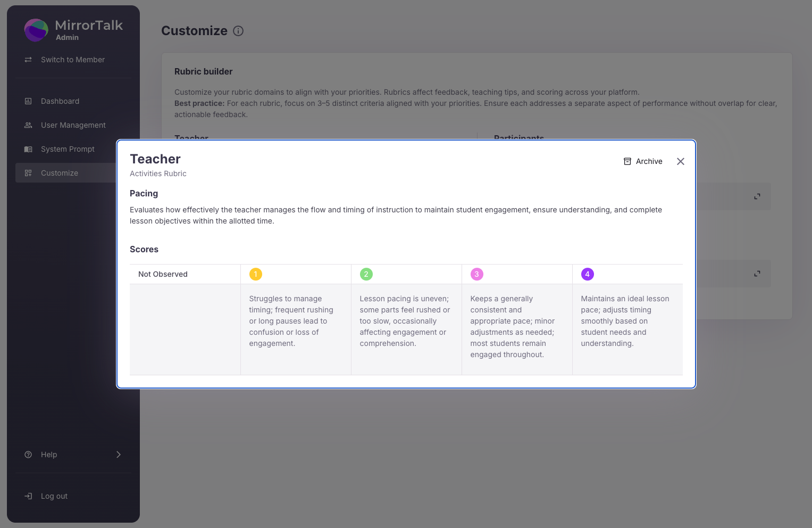Screen dimensions: 812x528
Task: Expand the Help submenu chevron
Action: (119, 455)
